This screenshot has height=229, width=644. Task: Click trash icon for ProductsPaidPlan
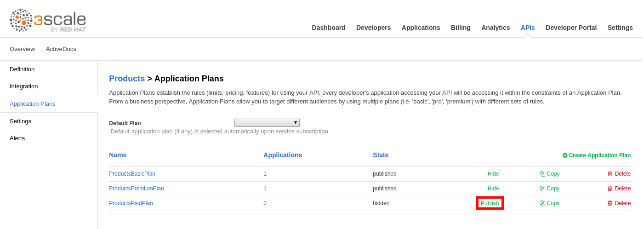click(610, 203)
